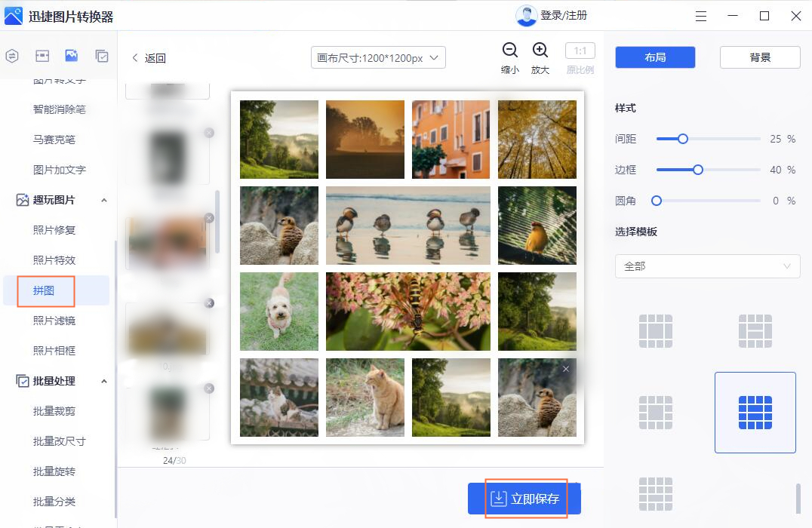
Task: Open the 全部 template filter dropdown
Action: click(707, 266)
